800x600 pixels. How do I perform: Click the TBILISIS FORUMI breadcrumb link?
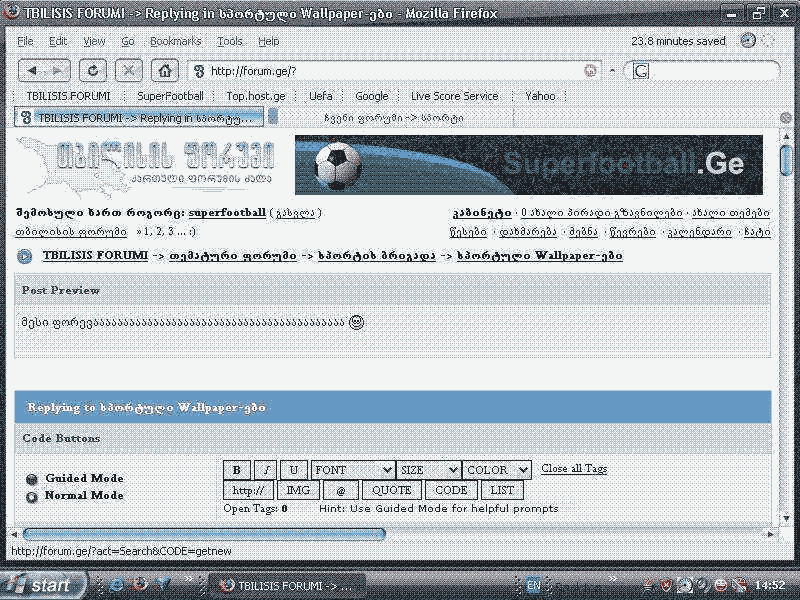coord(95,255)
